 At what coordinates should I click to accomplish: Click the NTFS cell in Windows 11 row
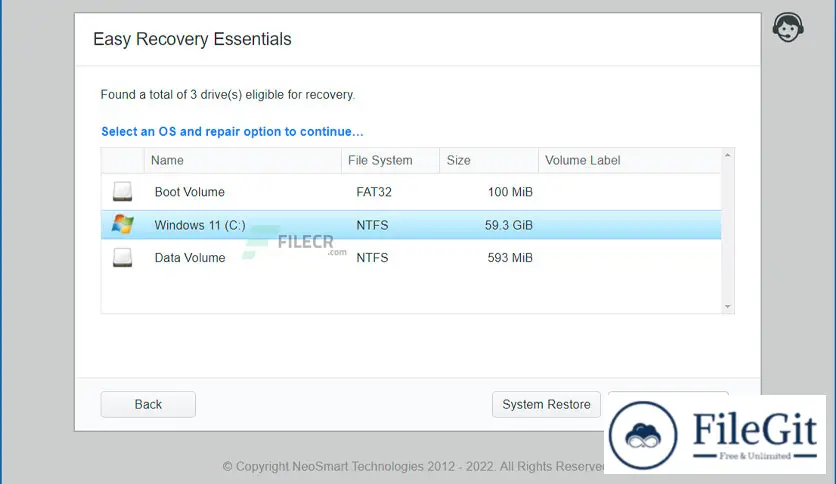[372, 225]
